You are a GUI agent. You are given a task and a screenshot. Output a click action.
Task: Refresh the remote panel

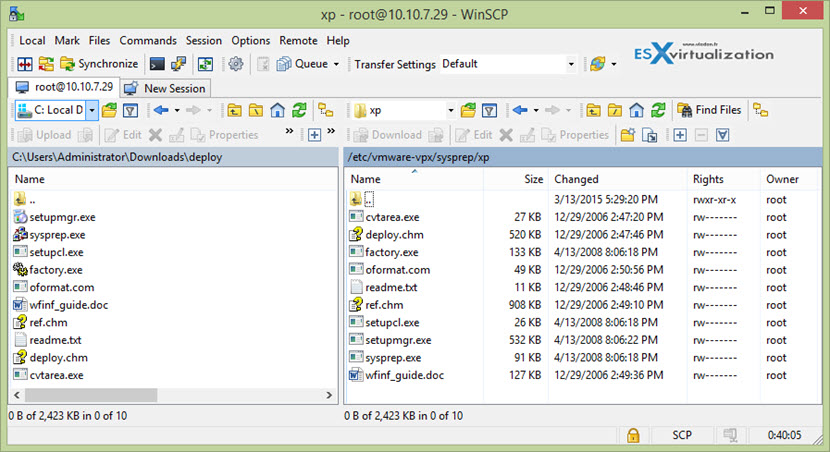coord(658,110)
